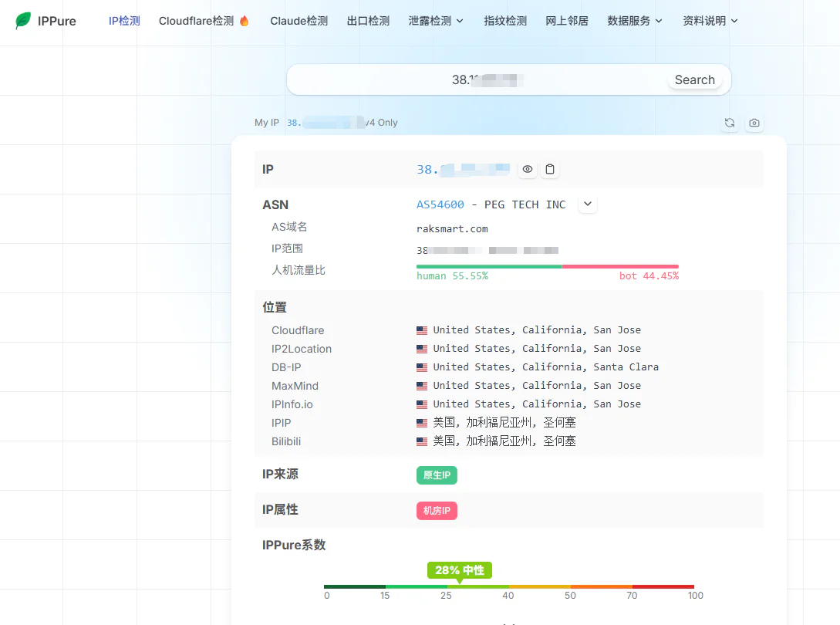The image size is (840, 625).
Task: Open the 资料说明 dropdown menu
Action: pyautogui.click(x=710, y=21)
